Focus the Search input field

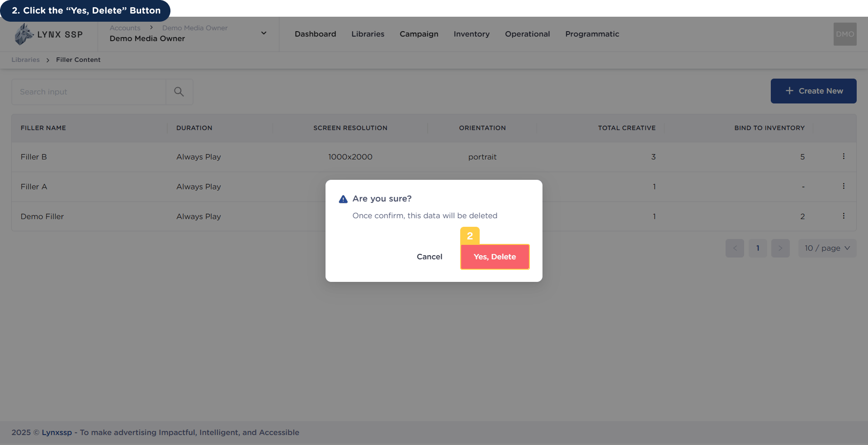pos(89,92)
